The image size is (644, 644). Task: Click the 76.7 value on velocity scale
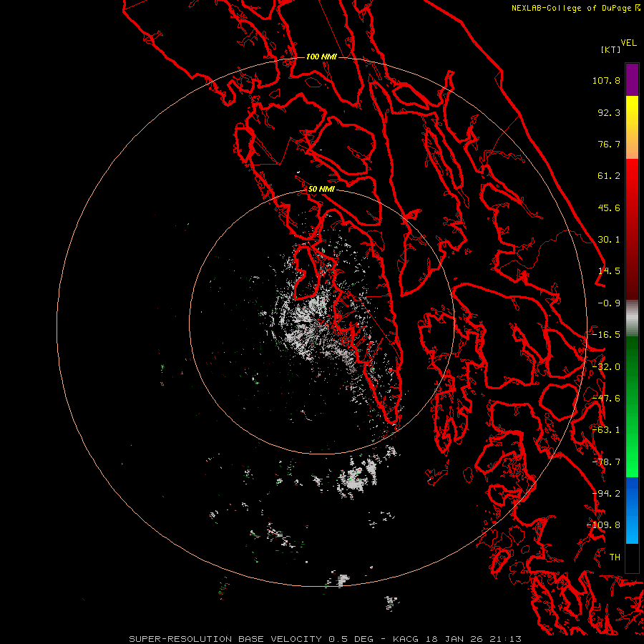tap(609, 144)
